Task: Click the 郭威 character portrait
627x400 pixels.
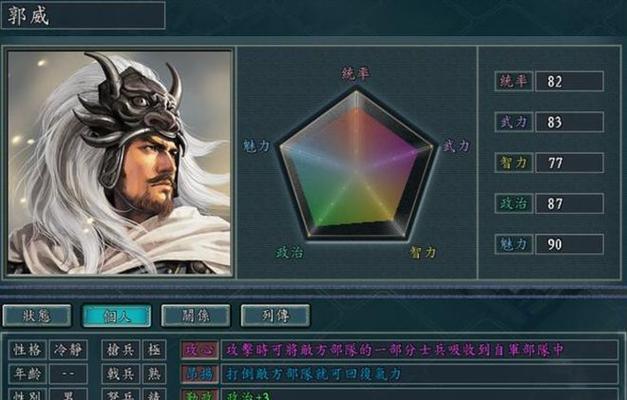Action: (x=119, y=162)
